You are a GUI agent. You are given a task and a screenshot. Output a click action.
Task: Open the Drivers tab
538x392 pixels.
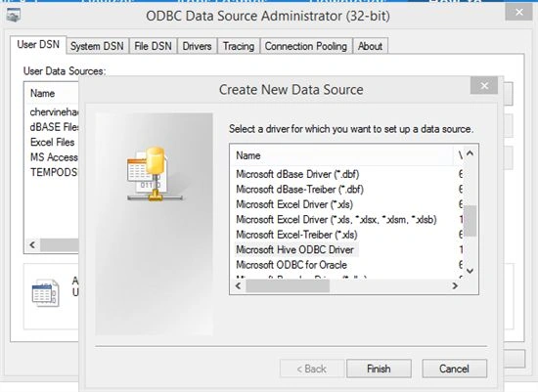(x=197, y=46)
